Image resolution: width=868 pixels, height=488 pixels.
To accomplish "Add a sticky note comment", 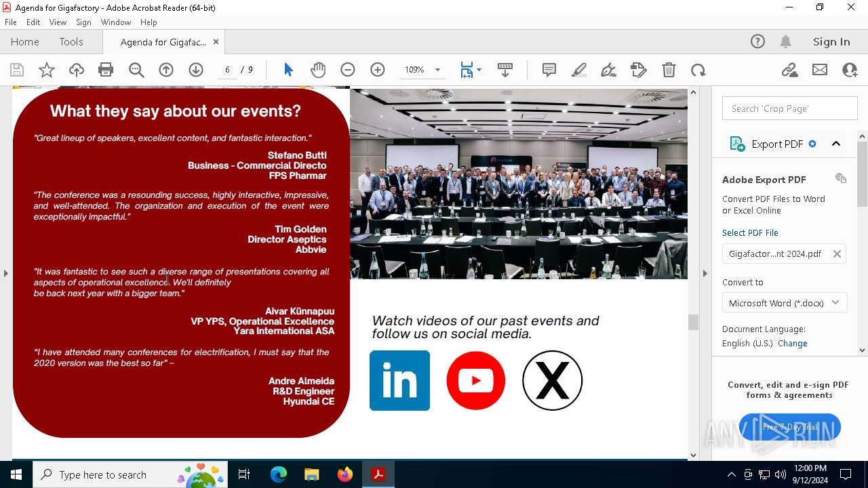I will click(549, 70).
